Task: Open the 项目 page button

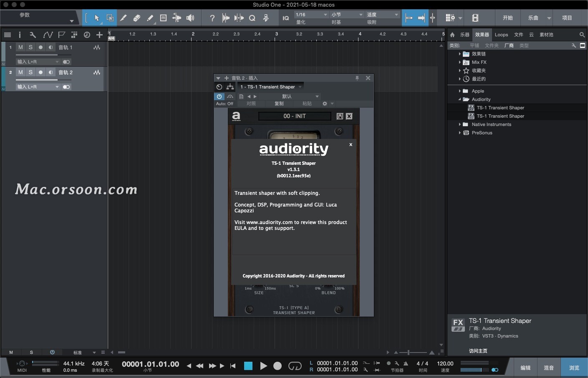Action: pyautogui.click(x=567, y=18)
